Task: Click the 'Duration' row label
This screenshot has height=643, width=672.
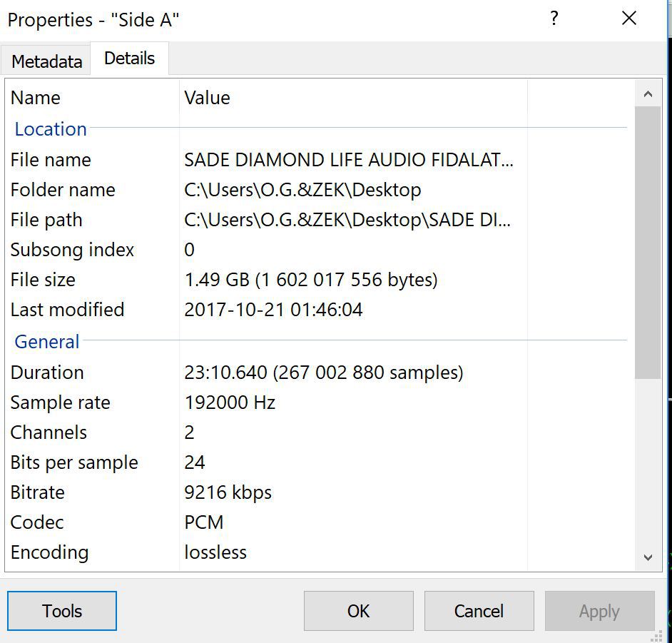Action: [47, 373]
